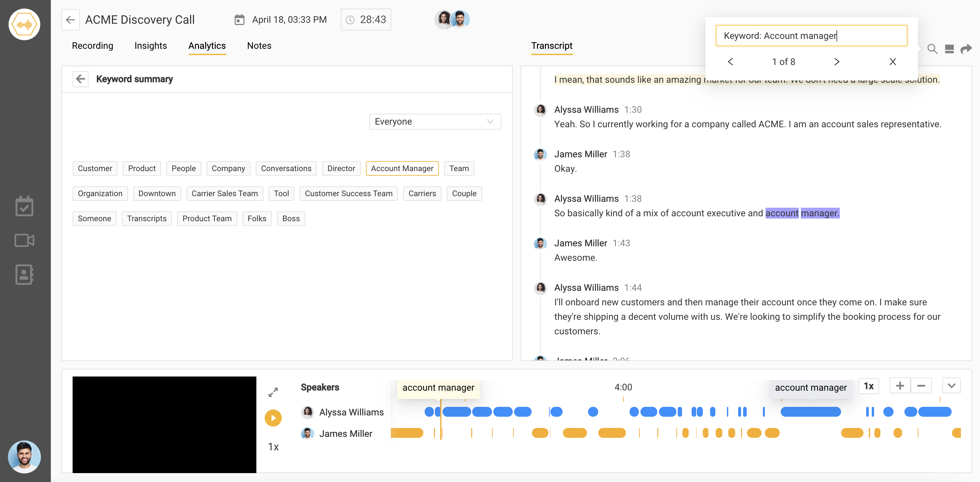Open the contacts book sidebar icon
This screenshot has height=482, width=980.
point(24,274)
